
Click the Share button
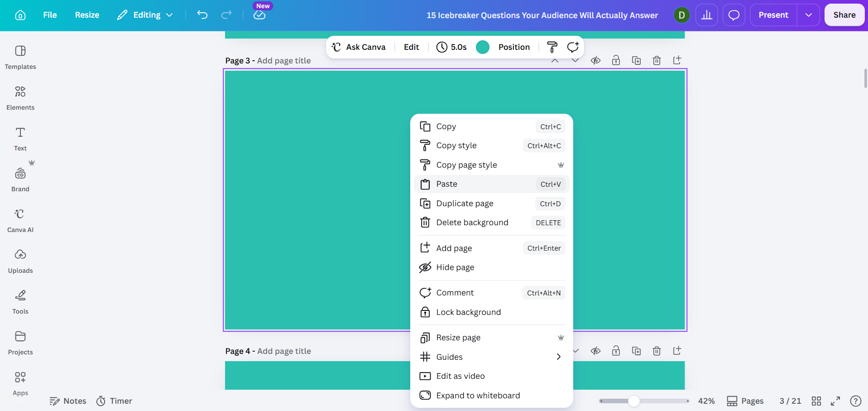tap(844, 15)
